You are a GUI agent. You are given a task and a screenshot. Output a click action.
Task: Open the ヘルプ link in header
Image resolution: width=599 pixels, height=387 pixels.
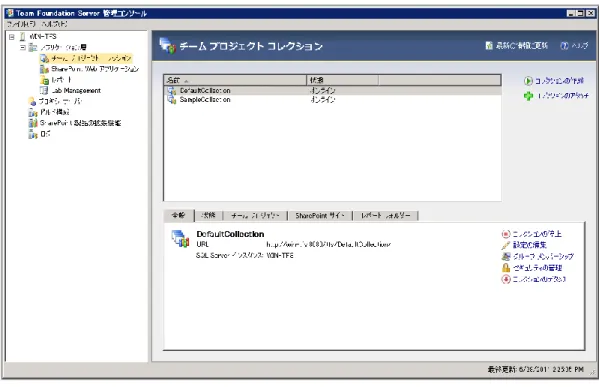580,46
